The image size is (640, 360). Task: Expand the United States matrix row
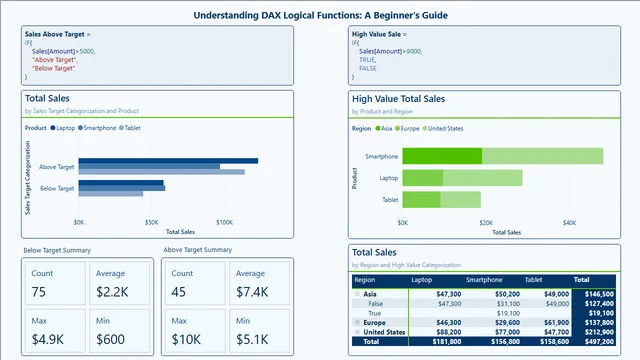pyautogui.click(x=357, y=332)
